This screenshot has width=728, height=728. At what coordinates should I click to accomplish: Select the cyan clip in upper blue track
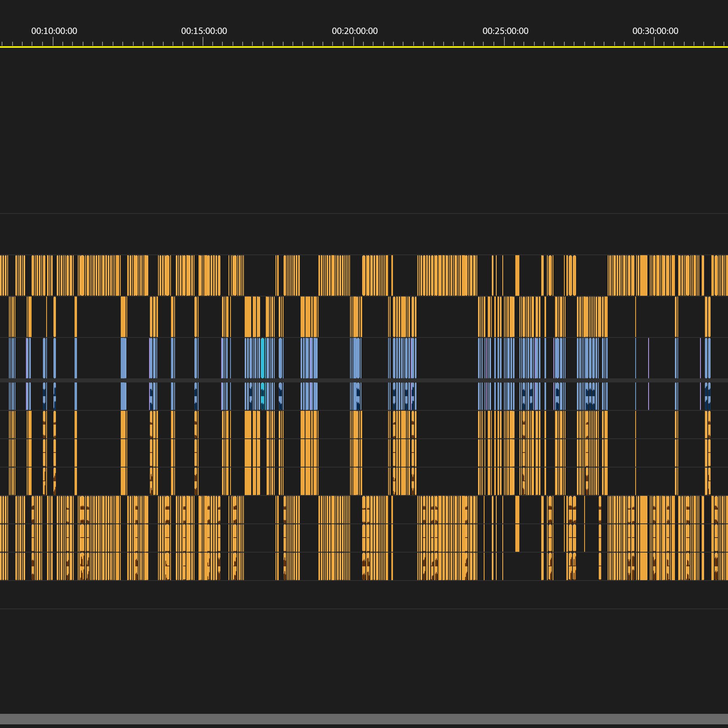point(263,358)
